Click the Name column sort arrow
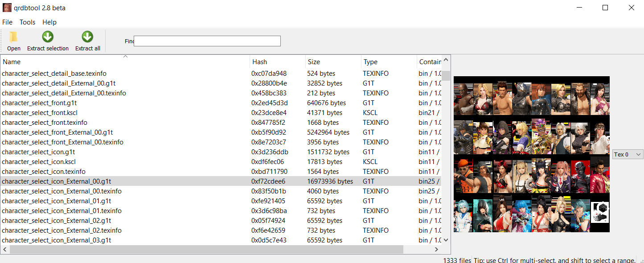Screen dimensions: 644x263 (125, 57)
